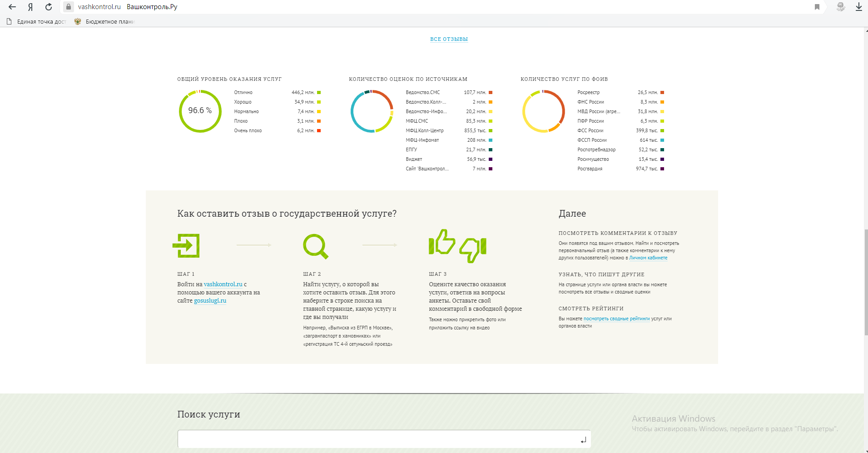The height and width of the screenshot is (453, 868).
Task: Open the 'Бюджетное плани' bookmark
Action: [105, 21]
